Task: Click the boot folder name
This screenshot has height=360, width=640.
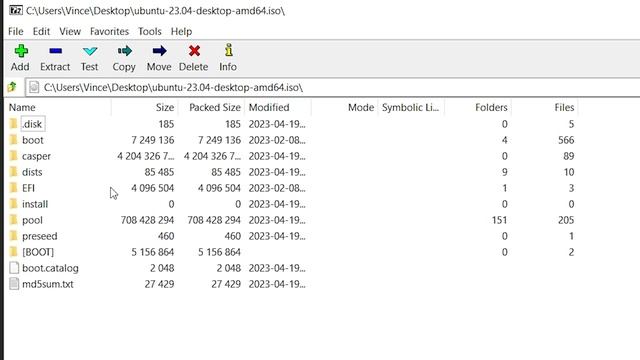Action: pos(33,140)
